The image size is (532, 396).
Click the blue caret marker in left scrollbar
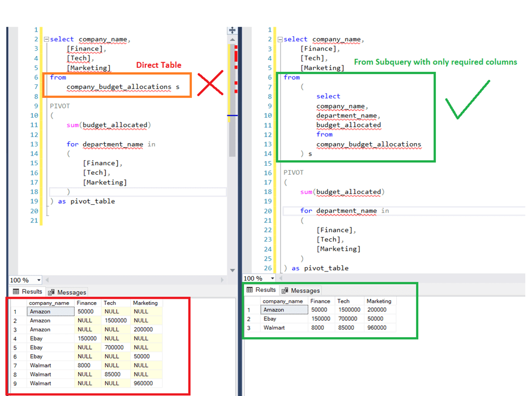click(x=232, y=115)
